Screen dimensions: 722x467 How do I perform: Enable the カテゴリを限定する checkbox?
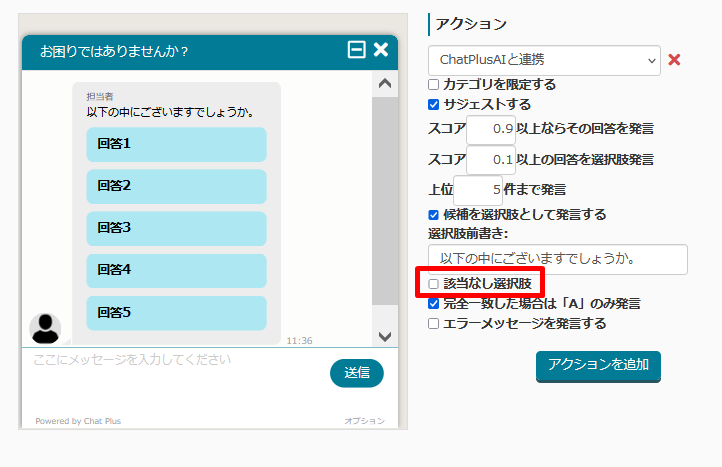coord(434,85)
